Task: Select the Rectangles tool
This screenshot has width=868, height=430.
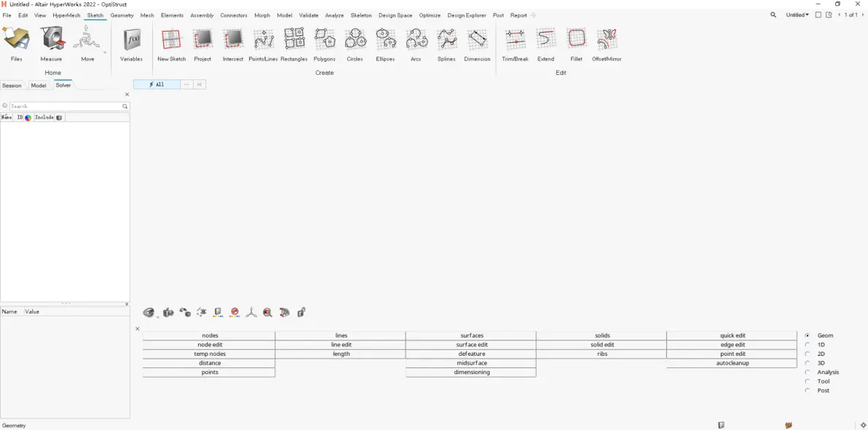Action: click(x=294, y=44)
